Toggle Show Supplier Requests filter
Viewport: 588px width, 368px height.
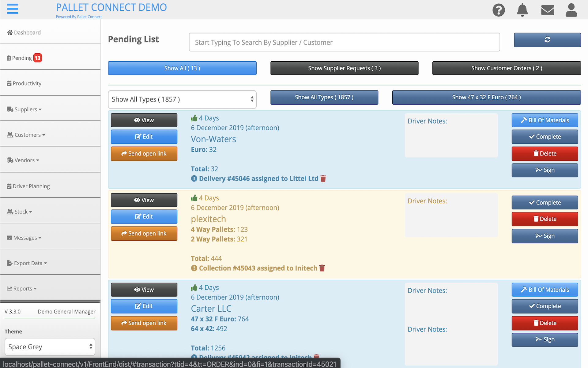(x=344, y=68)
